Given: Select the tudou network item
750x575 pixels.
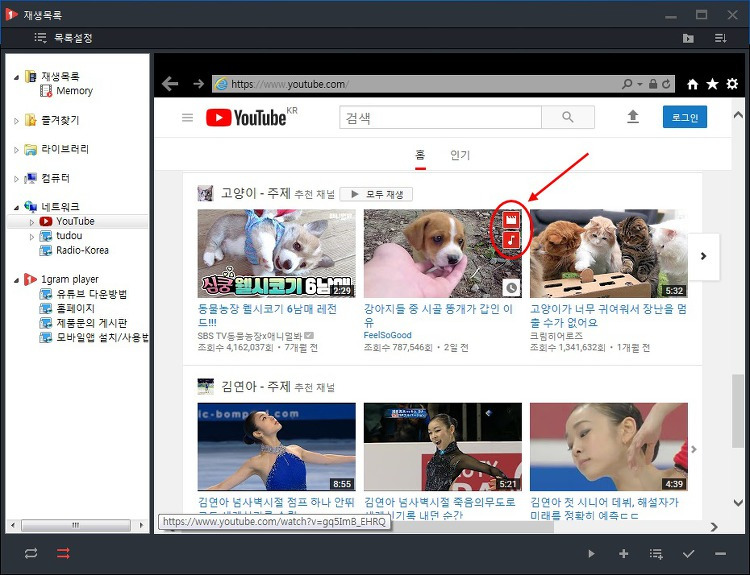Looking at the screenshot, I should (x=69, y=236).
